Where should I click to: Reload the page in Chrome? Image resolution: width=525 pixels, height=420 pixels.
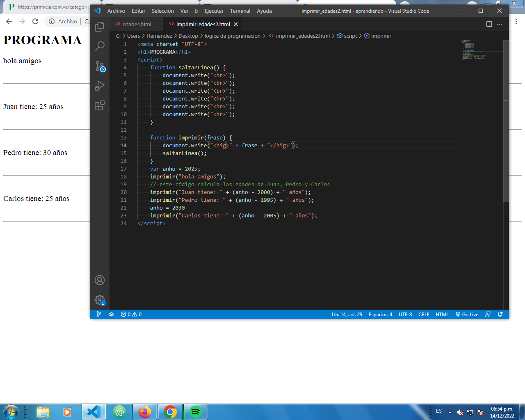(35, 21)
